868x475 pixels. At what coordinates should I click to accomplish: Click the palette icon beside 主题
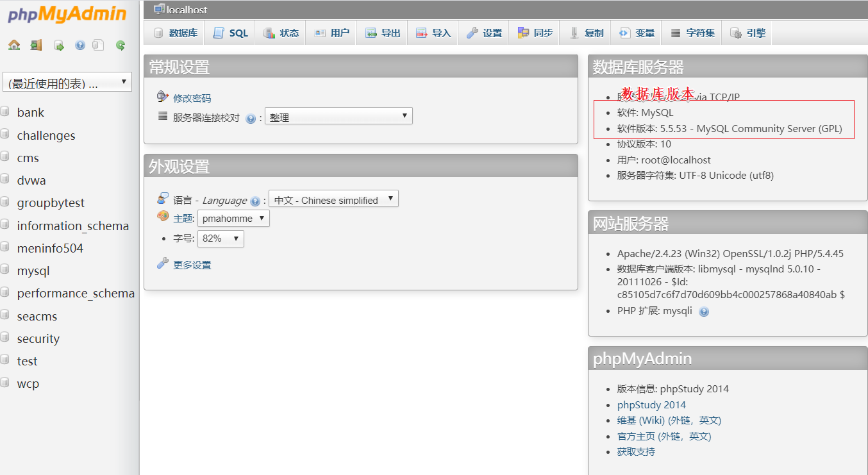[163, 217]
